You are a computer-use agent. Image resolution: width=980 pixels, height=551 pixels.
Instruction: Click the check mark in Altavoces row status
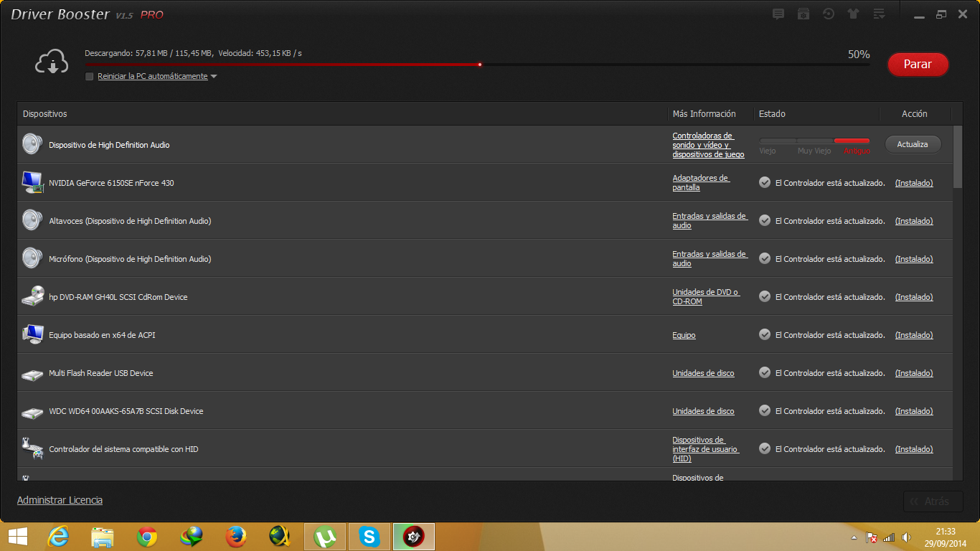coord(765,220)
